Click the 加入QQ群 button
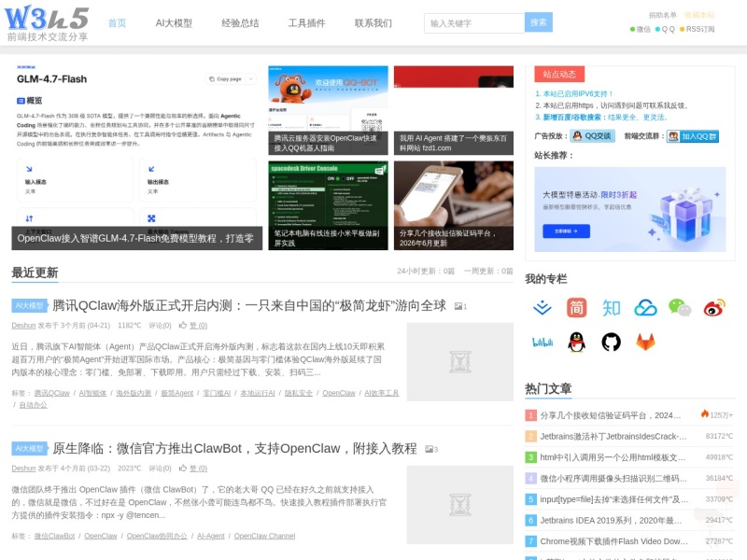Image resolution: width=747 pixels, height=560 pixels. pyautogui.click(x=693, y=136)
